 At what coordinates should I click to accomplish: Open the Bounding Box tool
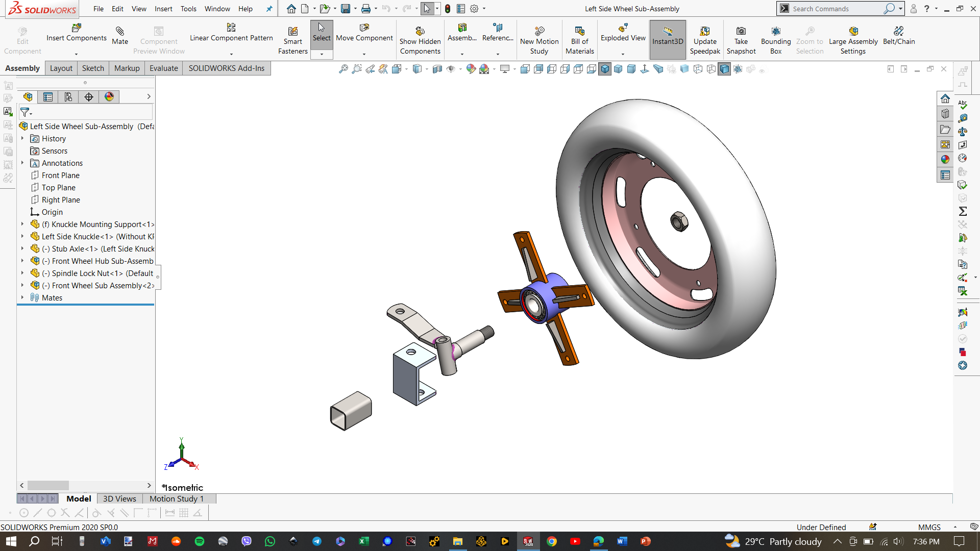click(x=776, y=40)
